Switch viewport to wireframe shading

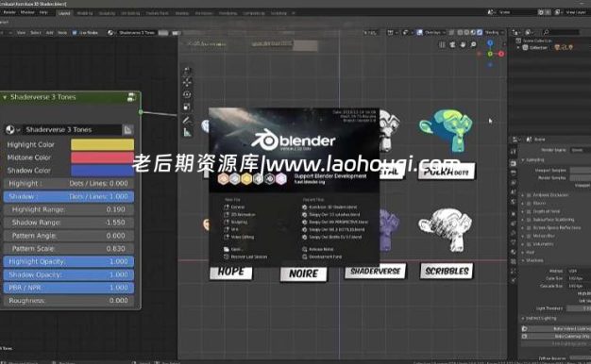coord(460,33)
